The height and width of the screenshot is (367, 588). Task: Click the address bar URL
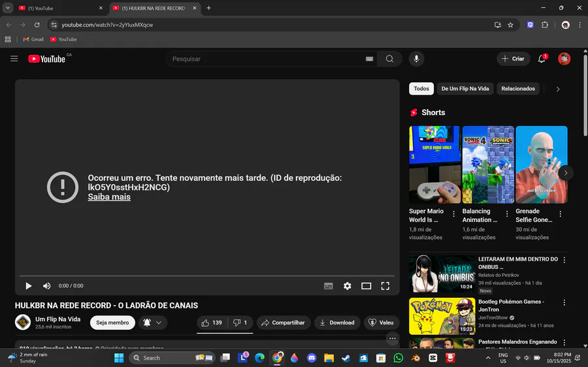[x=107, y=25]
